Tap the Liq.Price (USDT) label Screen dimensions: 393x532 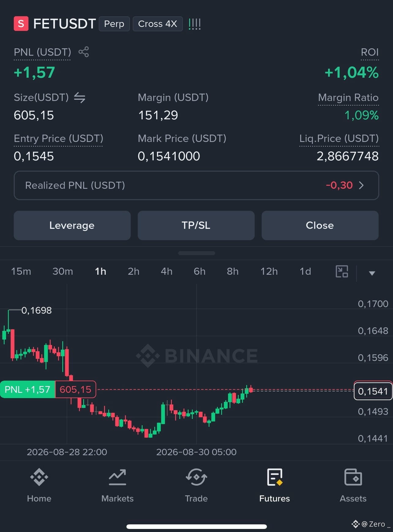pyautogui.click(x=339, y=139)
